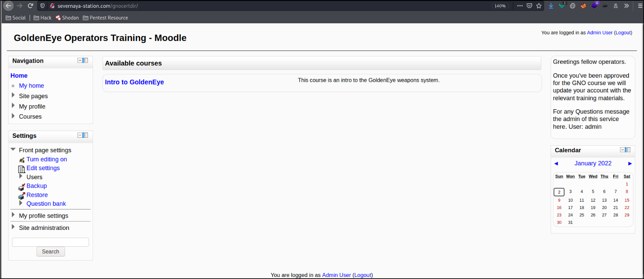Click the Search button in Settings
This screenshot has width=644, height=279.
[x=50, y=252]
